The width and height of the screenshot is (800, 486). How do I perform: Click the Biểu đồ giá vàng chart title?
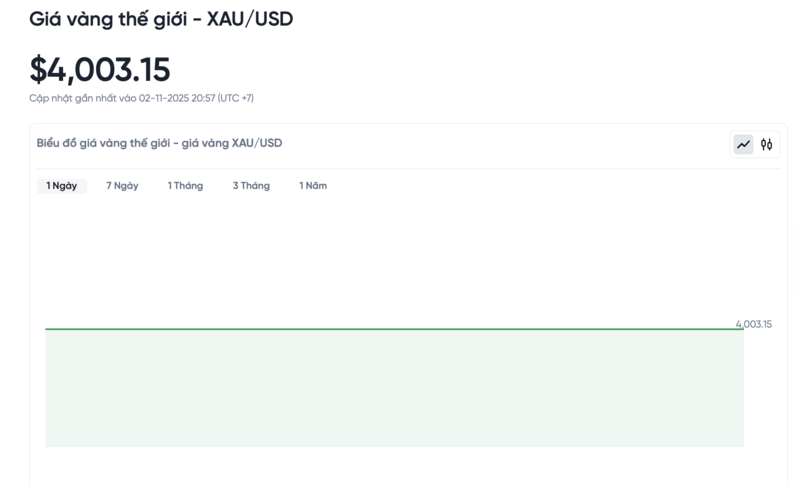pyautogui.click(x=100, y=143)
